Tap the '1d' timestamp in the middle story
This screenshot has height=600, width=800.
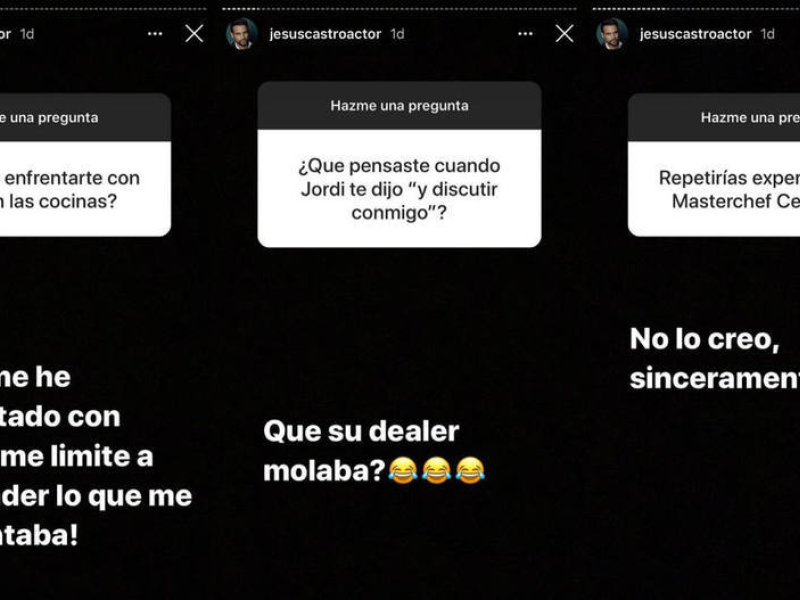(x=397, y=34)
